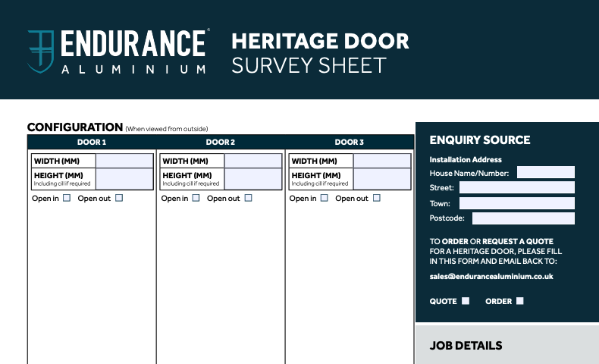Click the House Name/Number field
Viewport: 599px width, 364px height.
[545, 172]
